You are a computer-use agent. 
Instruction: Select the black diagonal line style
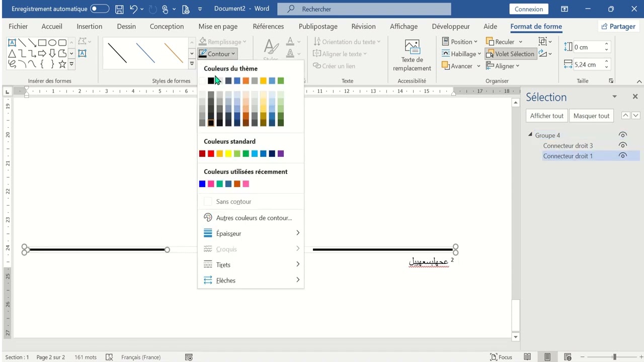(x=117, y=53)
